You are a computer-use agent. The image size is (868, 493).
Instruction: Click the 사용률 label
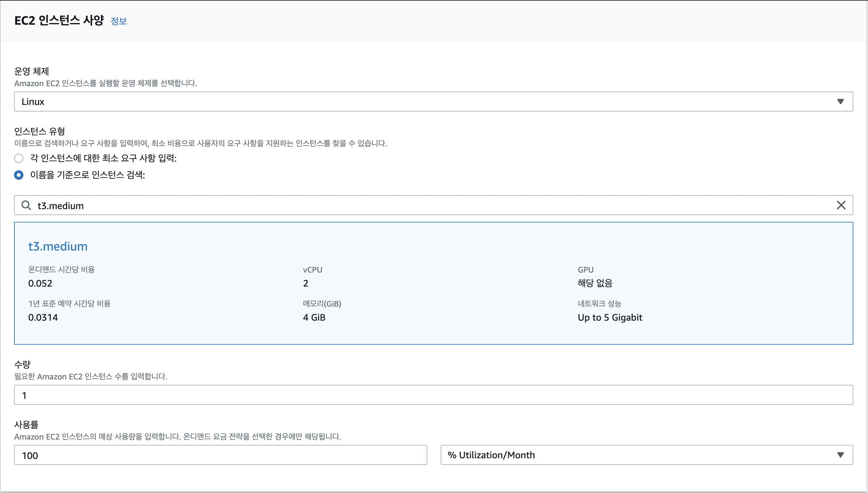tap(26, 425)
